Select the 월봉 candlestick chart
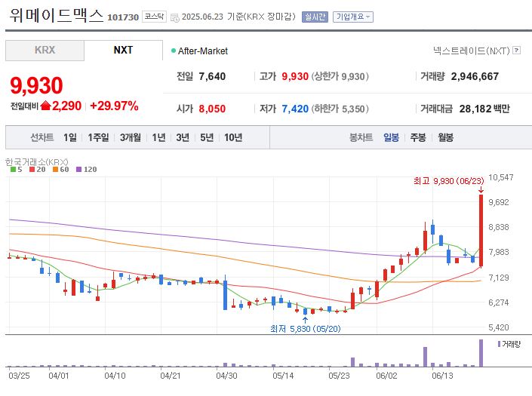The width and height of the screenshot is (532, 396). click(445, 137)
